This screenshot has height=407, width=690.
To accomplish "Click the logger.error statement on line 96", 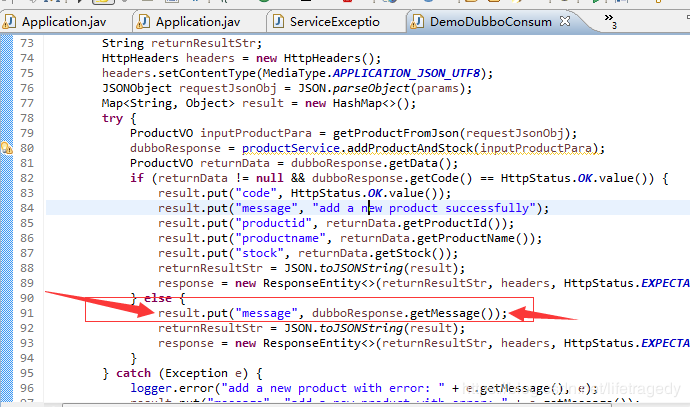I will tap(364, 388).
